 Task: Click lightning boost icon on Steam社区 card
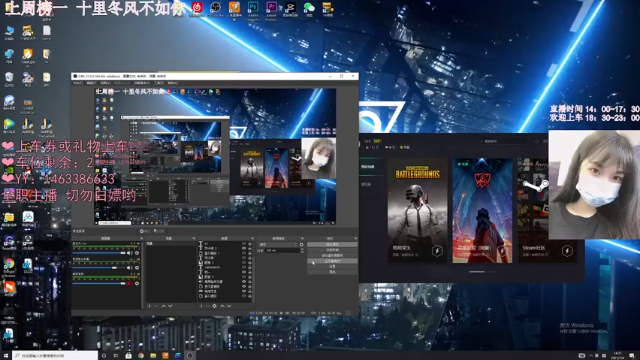pyautogui.click(x=567, y=251)
